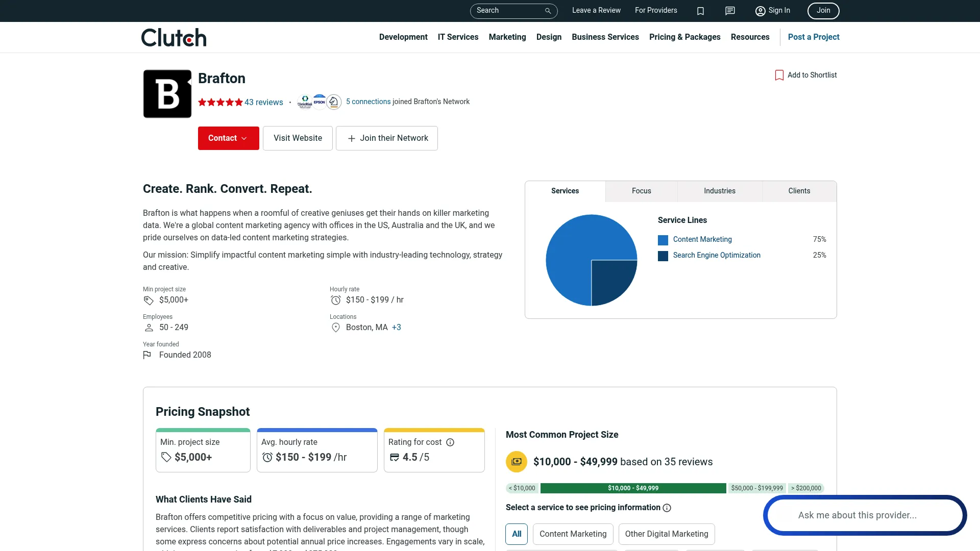Select the Other Digital Marketing filter
The height and width of the screenshot is (551, 980).
667,534
